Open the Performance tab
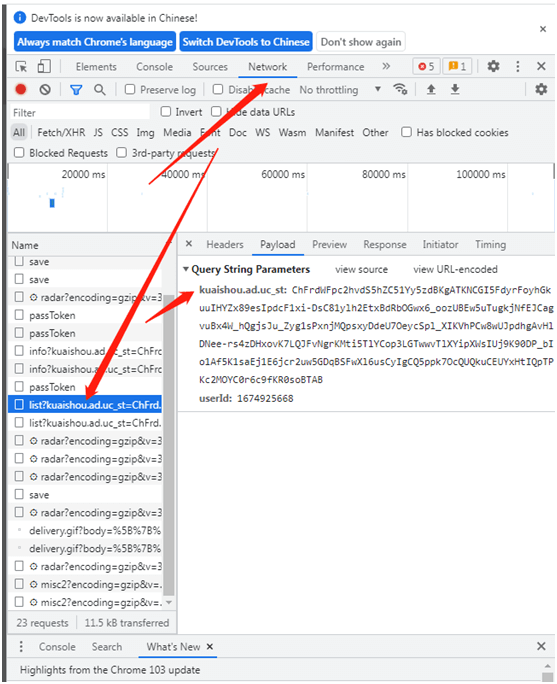Viewport: 557px width, 684px height. coord(335,67)
